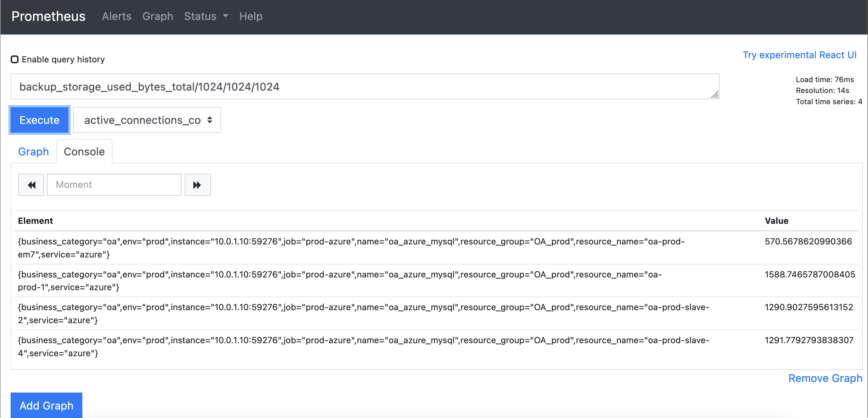Click the query expression input field
This screenshot has height=418, width=868.
365,86
